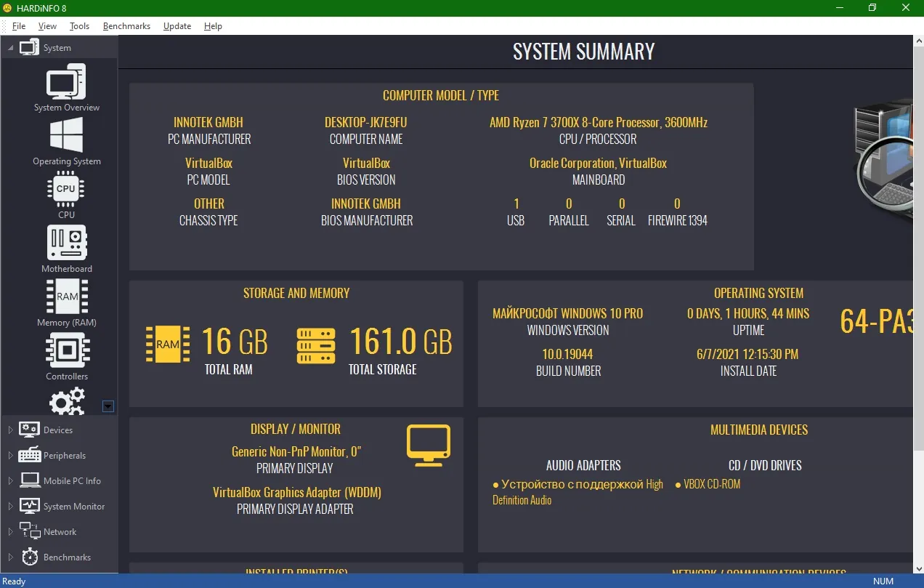The width and height of the screenshot is (924, 588).
Task: Click the gears icon below Controllers
Action: click(x=66, y=401)
